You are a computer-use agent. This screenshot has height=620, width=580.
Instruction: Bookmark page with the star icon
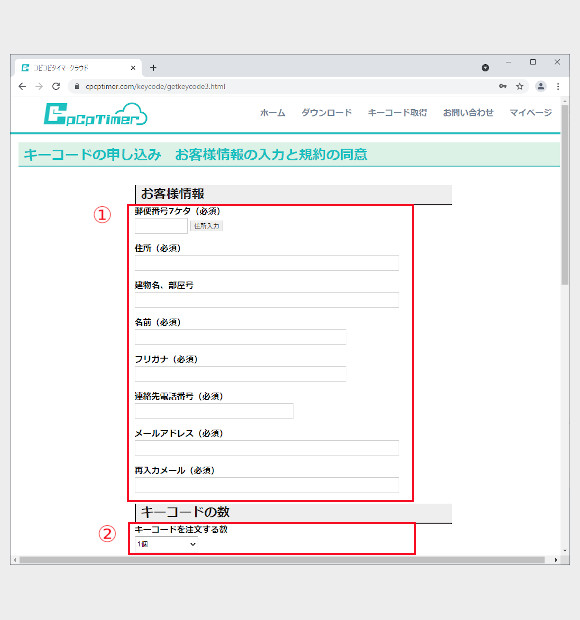pos(520,86)
